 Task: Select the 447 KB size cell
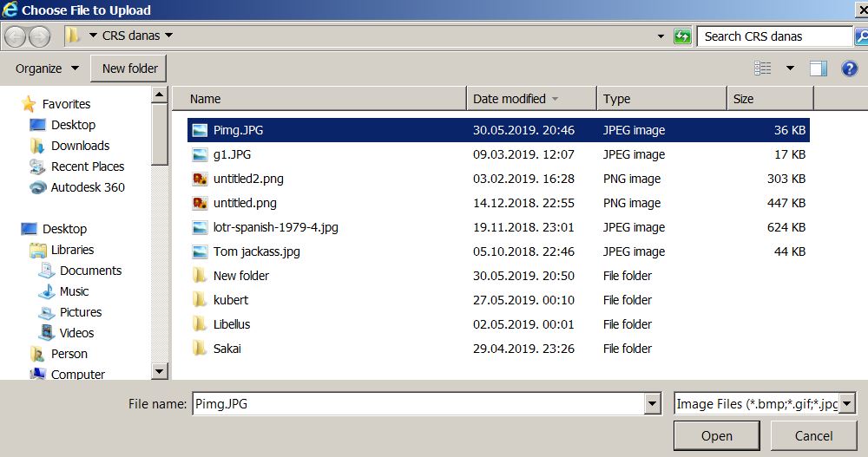tap(786, 203)
